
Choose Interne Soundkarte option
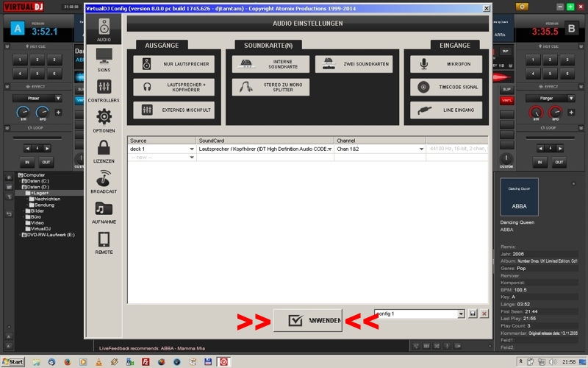(x=270, y=64)
